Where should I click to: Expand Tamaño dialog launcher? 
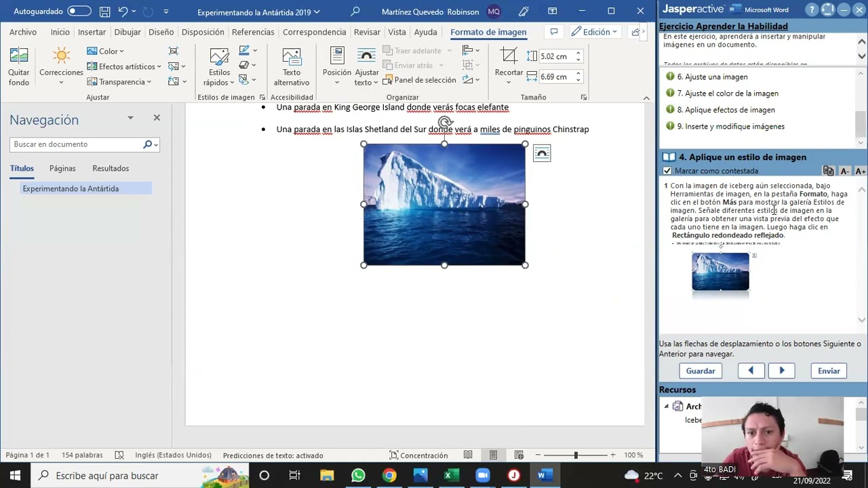[x=583, y=98]
